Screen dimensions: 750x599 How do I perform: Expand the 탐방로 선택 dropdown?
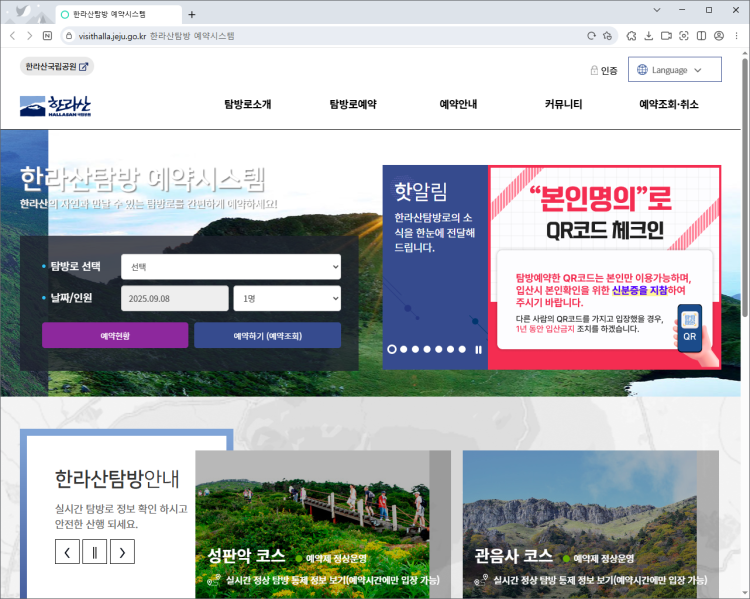coord(231,267)
